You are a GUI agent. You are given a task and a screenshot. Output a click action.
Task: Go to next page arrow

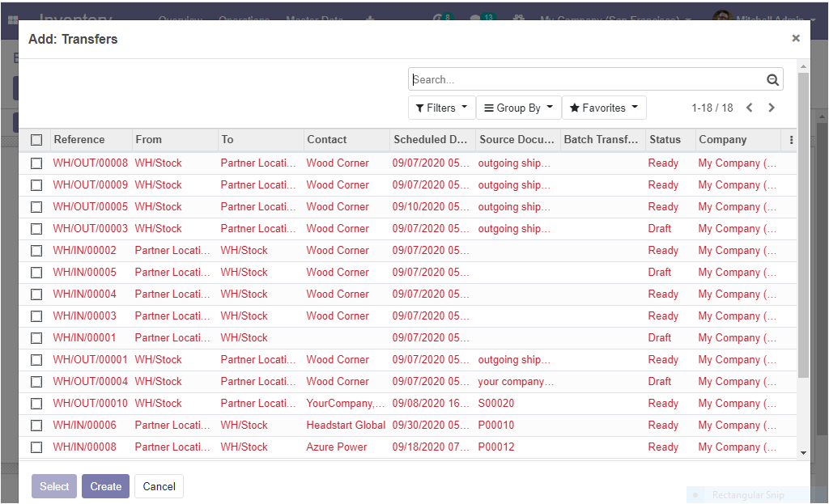772,108
